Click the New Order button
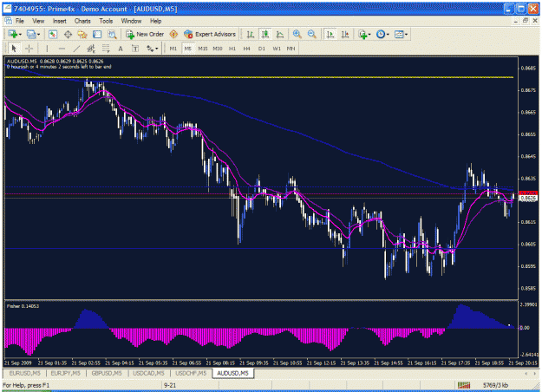Viewport: 542px width, 392px height. [x=145, y=34]
